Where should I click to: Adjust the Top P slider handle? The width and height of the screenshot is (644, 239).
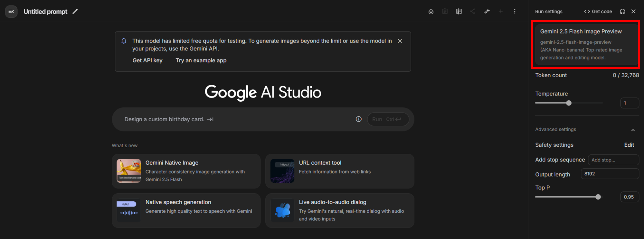coord(598,197)
